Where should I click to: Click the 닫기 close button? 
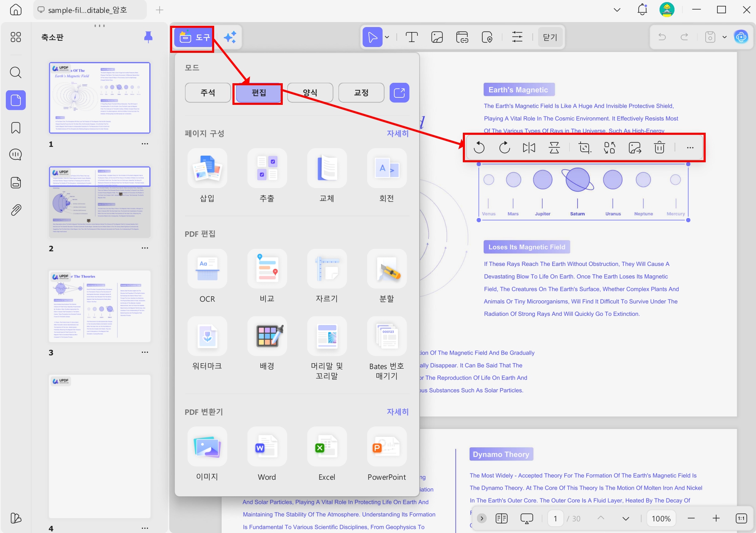(x=550, y=37)
